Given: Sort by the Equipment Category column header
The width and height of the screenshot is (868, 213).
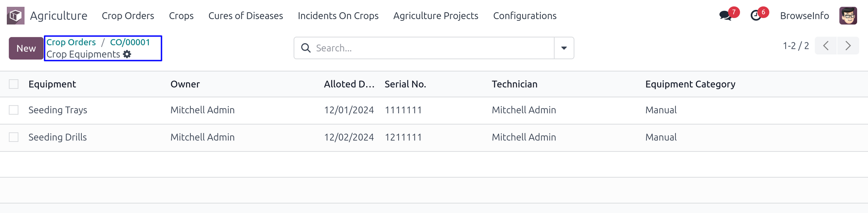Looking at the screenshot, I should [690, 84].
